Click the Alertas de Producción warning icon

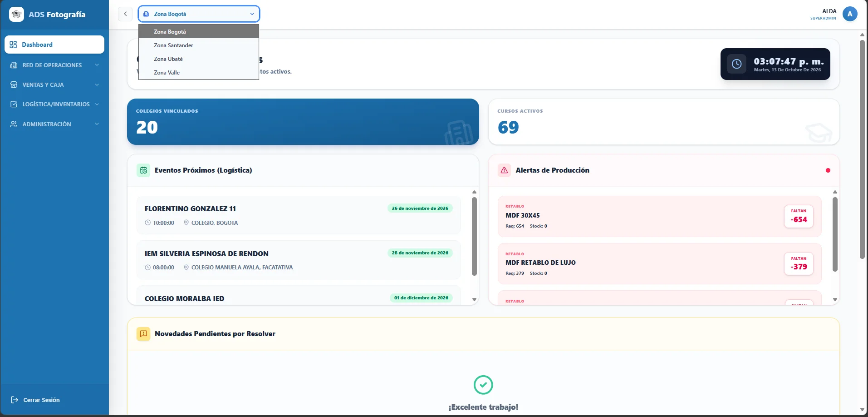coord(504,170)
